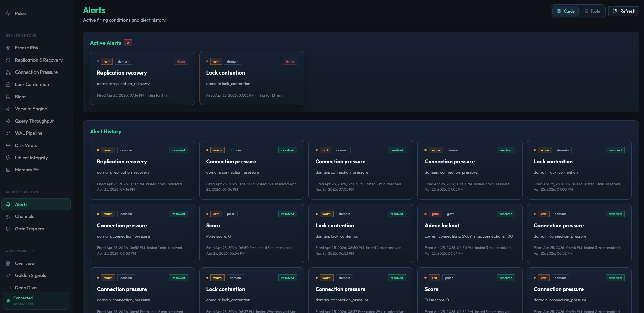Open the Lock Contention page
The height and width of the screenshot is (313, 644).
click(x=37, y=84)
